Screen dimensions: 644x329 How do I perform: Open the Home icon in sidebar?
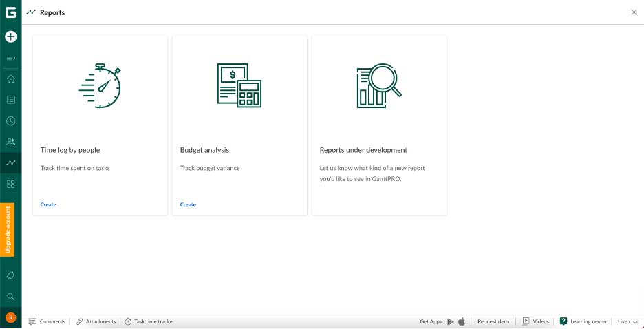11,78
